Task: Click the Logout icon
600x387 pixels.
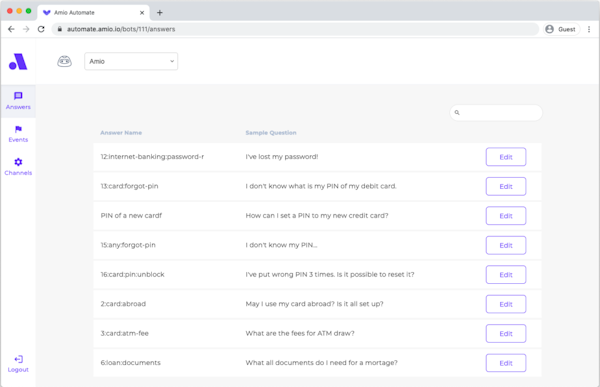Action: (18, 359)
